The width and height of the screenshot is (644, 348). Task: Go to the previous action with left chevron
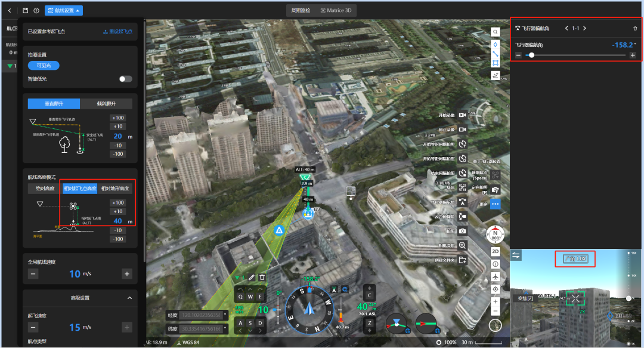click(x=566, y=29)
